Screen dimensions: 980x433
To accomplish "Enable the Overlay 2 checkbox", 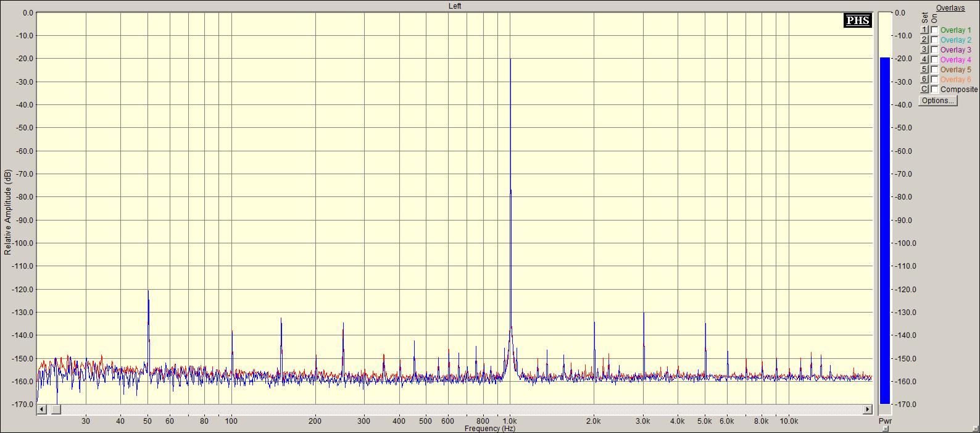I will tap(934, 40).
